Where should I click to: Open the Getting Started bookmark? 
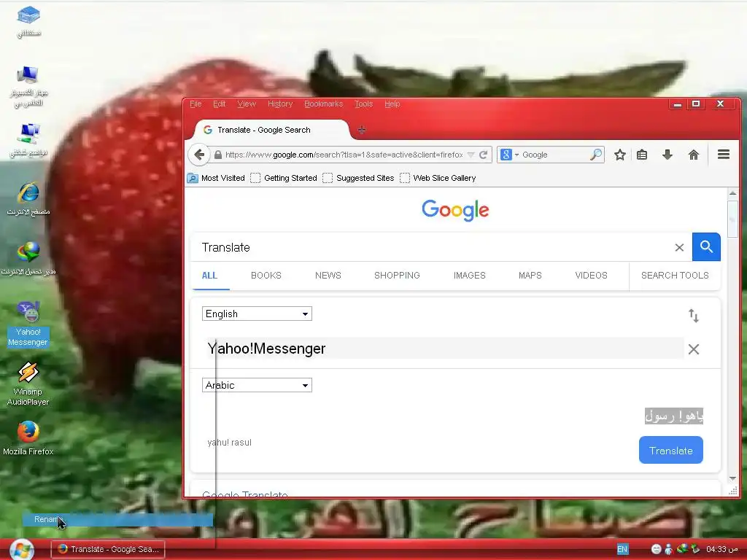click(x=284, y=178)
